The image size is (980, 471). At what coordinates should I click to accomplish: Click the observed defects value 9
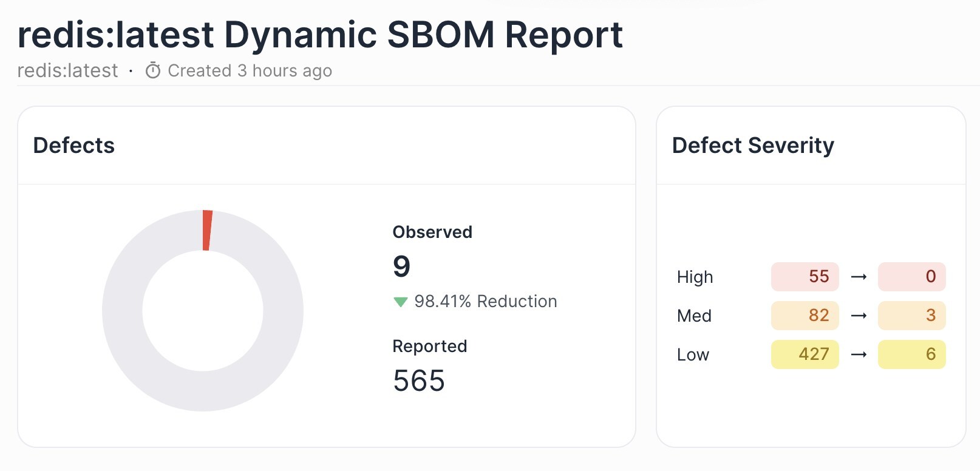tap(401, 266)
